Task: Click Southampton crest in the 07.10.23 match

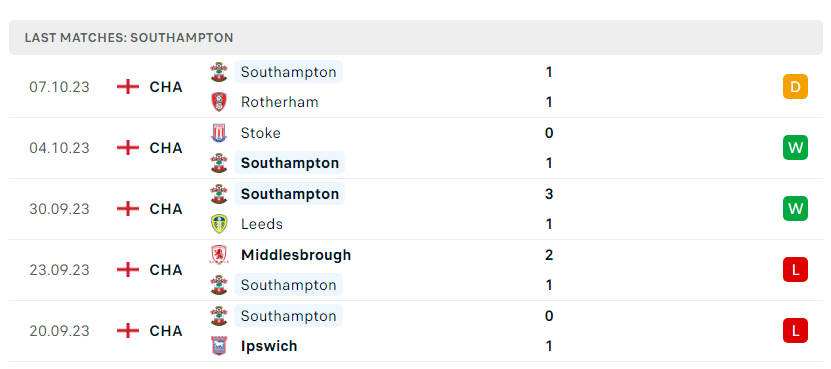Action: point(219,72)
